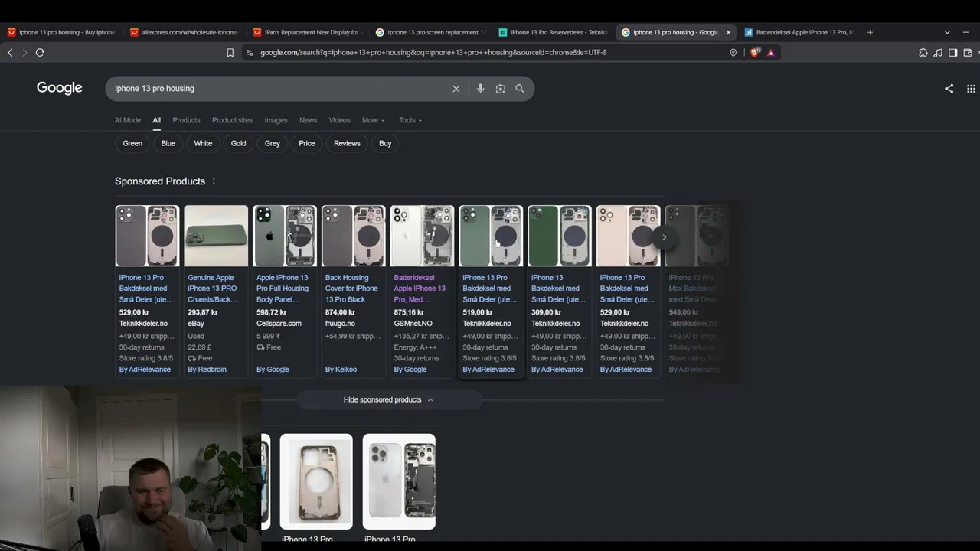Click the browser address bar URL
This screenshot has height=551, width=980.
(x=433, y=53)
